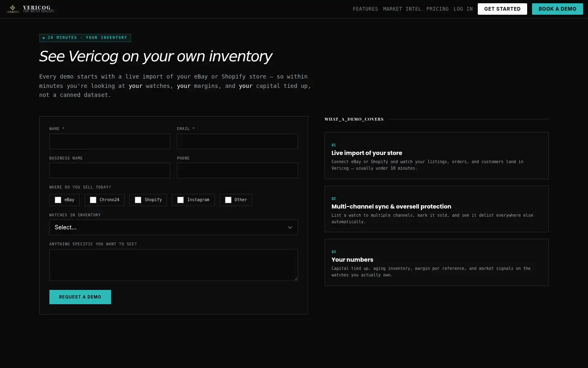Focus the Phone input field

tap(237, 171)
